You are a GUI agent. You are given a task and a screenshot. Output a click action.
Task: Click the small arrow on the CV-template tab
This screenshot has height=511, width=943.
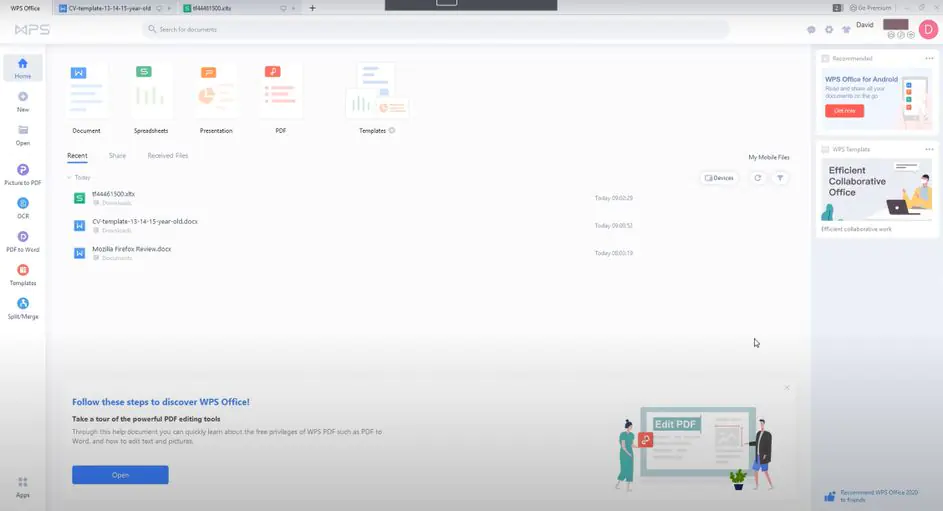point(170,8)
